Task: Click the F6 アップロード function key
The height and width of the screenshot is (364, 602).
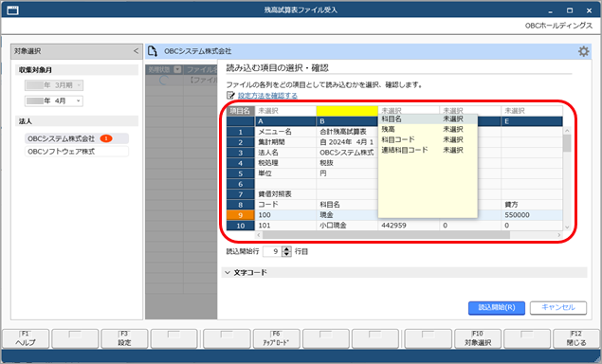Action: pos(276,338)
